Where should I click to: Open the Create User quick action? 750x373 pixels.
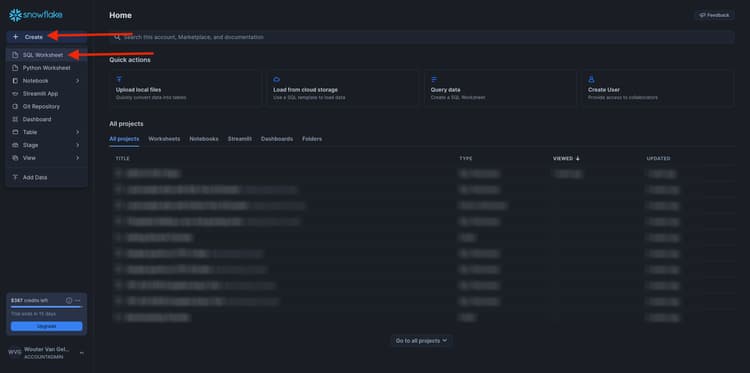click(657, 88)
